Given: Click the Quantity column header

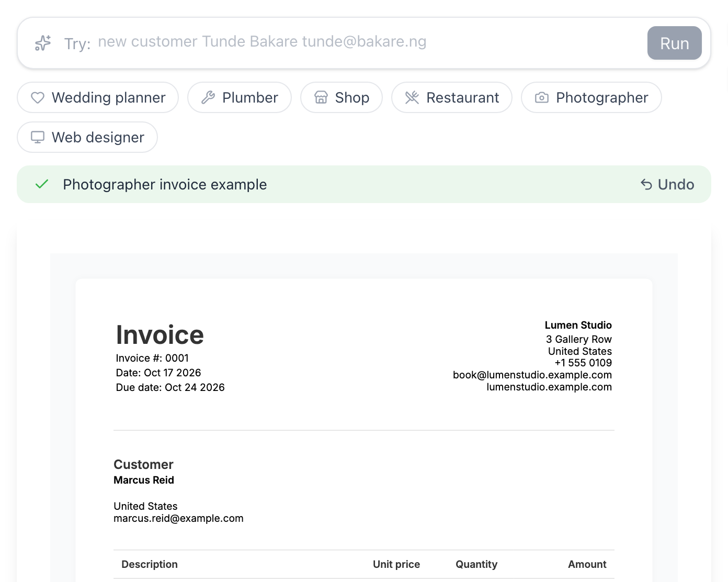Looking at the screenshot, I should (x=476, y=565).
